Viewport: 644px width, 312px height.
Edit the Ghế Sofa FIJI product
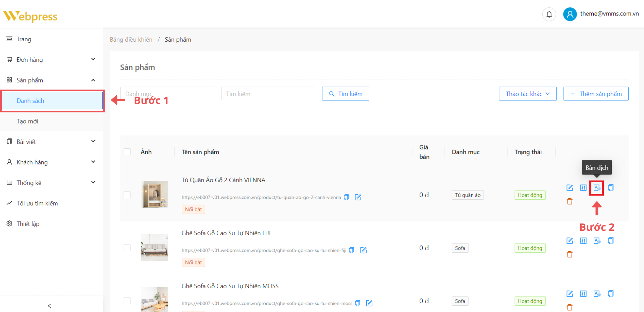coord(570,241)
